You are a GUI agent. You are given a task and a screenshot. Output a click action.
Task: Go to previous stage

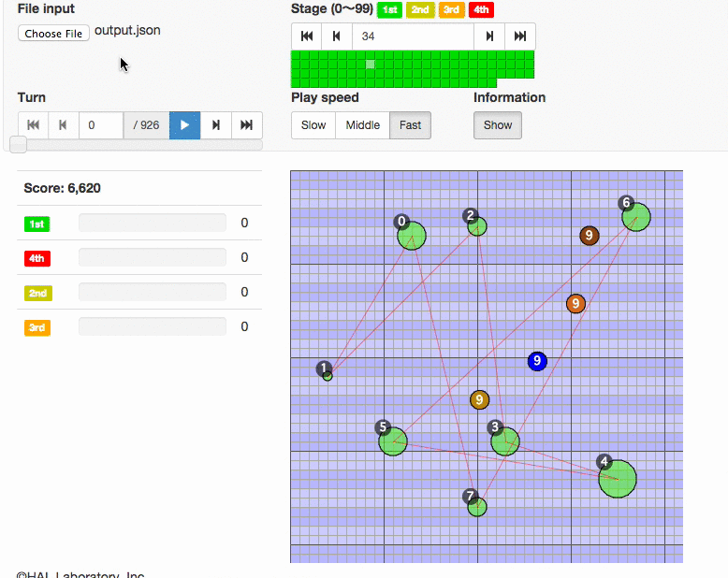click(337, 36)
